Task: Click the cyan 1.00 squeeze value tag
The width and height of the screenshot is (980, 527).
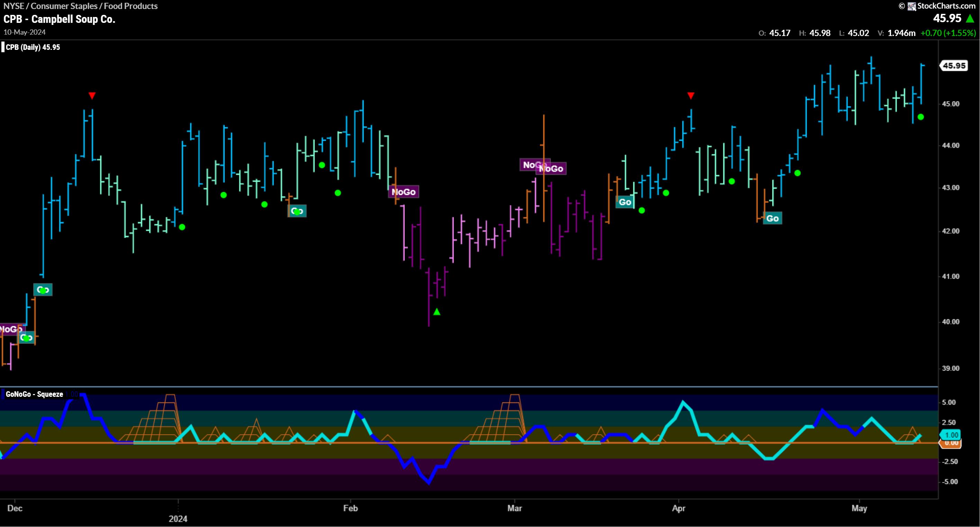Action: pyautogui.click(x=951, y=435)
